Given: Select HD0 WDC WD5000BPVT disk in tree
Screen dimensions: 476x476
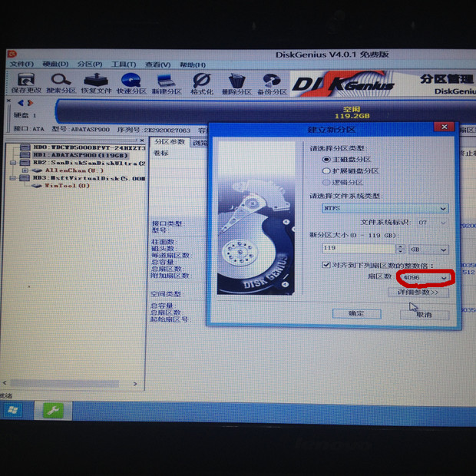Looking at the screenshot, I should pyautogui.click(x=83, y=147).
